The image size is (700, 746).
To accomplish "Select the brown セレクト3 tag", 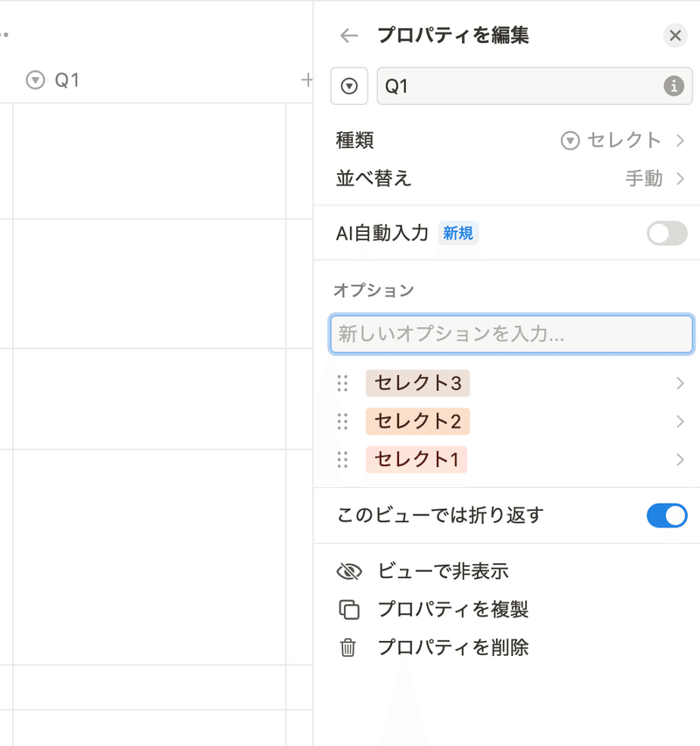I will [x=417, y=383].
